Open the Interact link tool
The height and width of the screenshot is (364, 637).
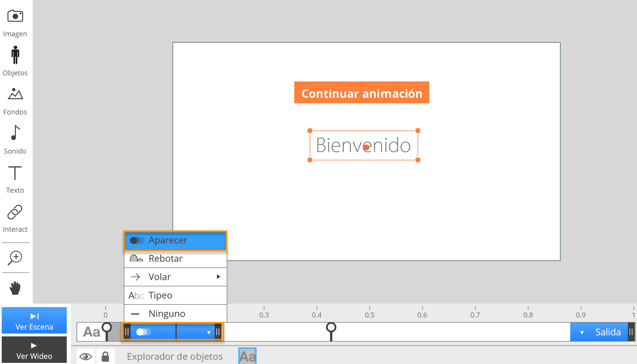click(x=15, y=212)
